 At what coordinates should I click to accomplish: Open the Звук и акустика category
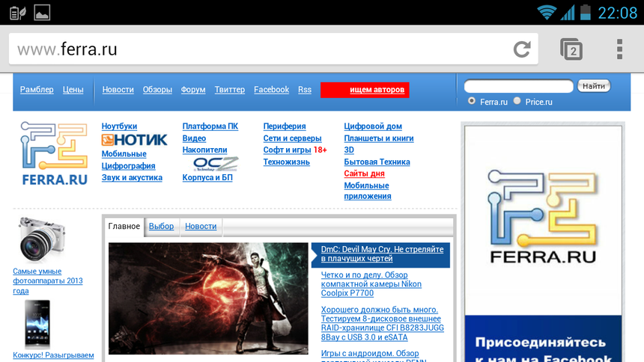pos(132,178)
